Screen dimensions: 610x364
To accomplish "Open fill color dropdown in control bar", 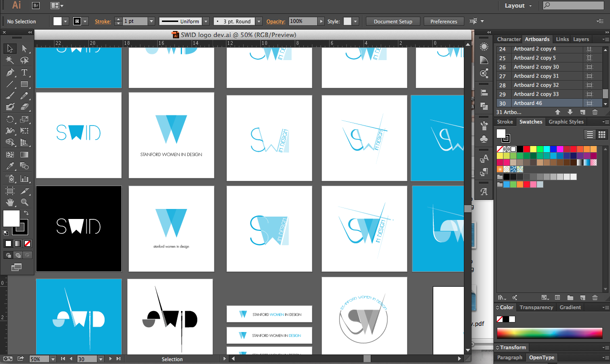I will [x=65, y=21].
